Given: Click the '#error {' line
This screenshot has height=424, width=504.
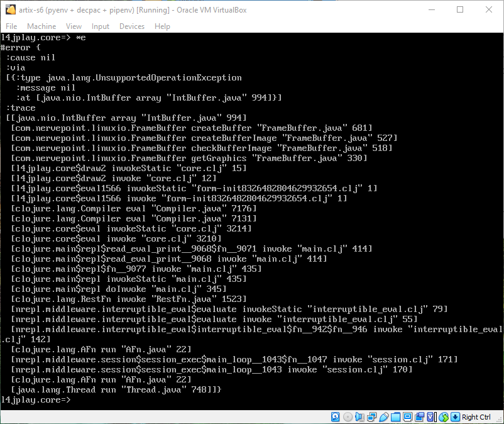Looking at the screenshot, I should pos(21,47).
